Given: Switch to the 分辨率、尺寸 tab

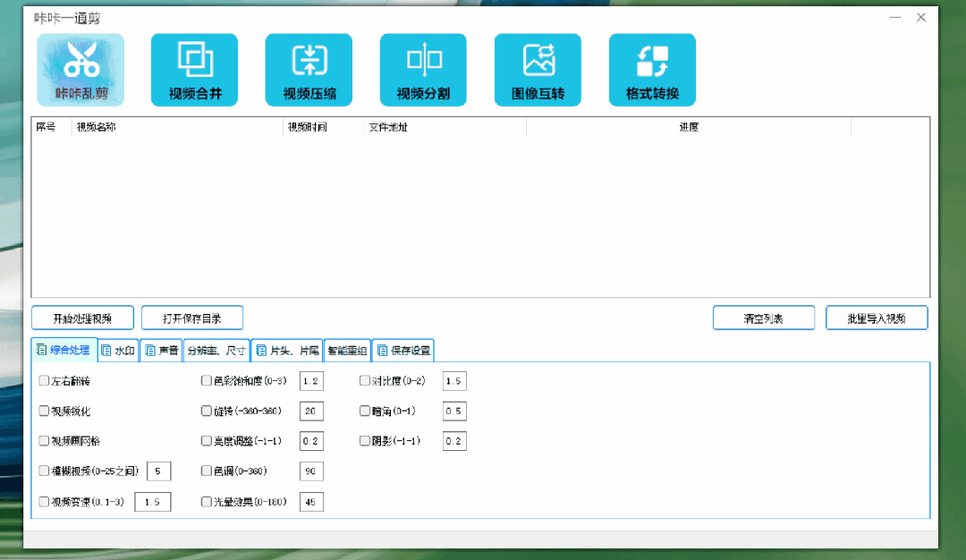Looking at the screenshot, I should 216,351.
